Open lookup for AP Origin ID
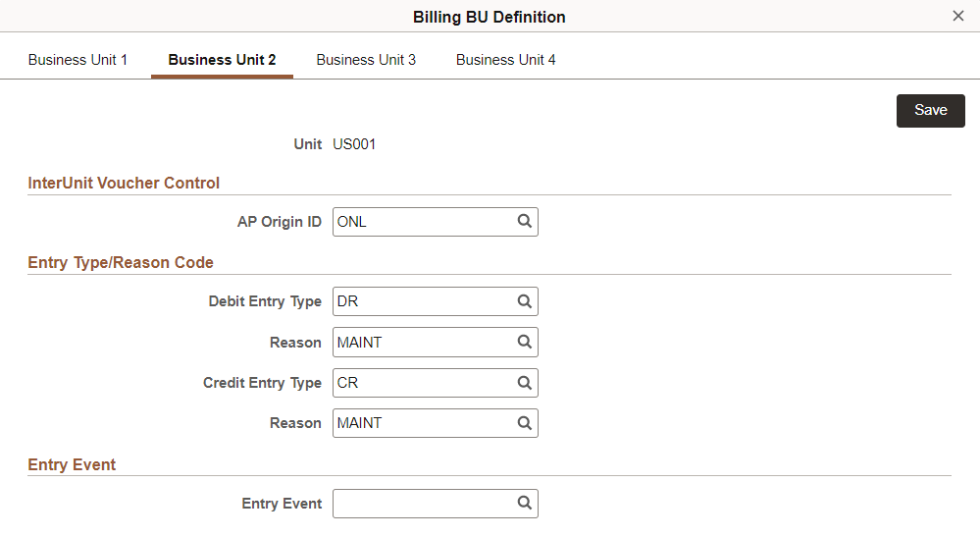Image resolution: width=980 pixels, height=537 pixels. [525, 221]
